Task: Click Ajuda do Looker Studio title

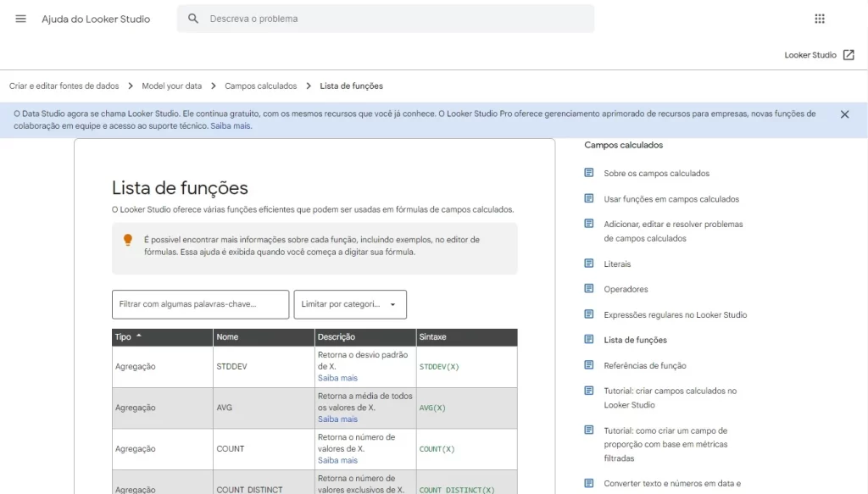Action: pos(96,19)
